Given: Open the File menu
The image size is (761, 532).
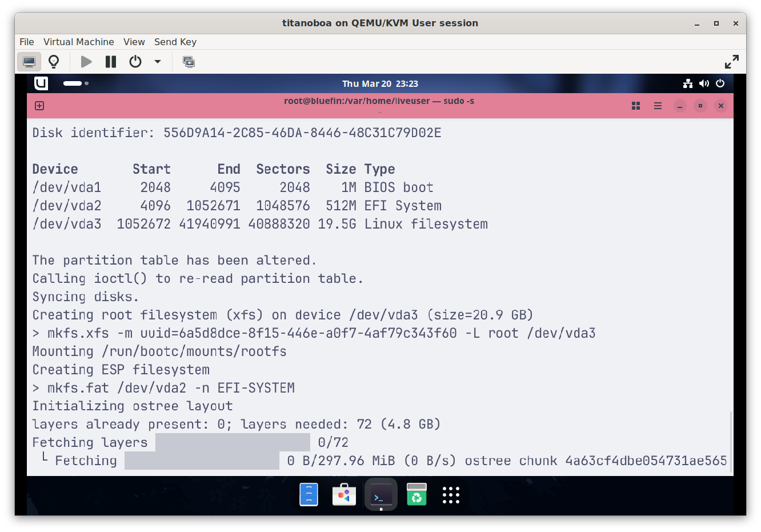Looking at the screenshot, I should [27, 42].
